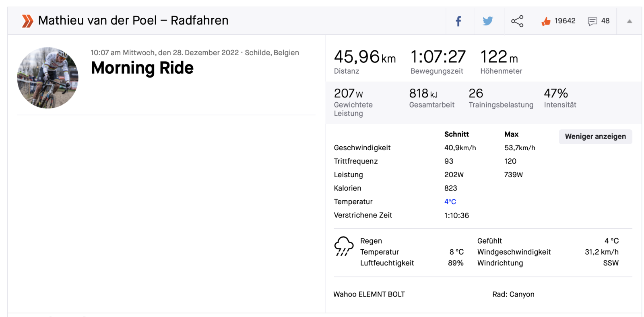644x317 pixels.
Task: Click the Schilde, Belgien date and location line
Action: 194,53
